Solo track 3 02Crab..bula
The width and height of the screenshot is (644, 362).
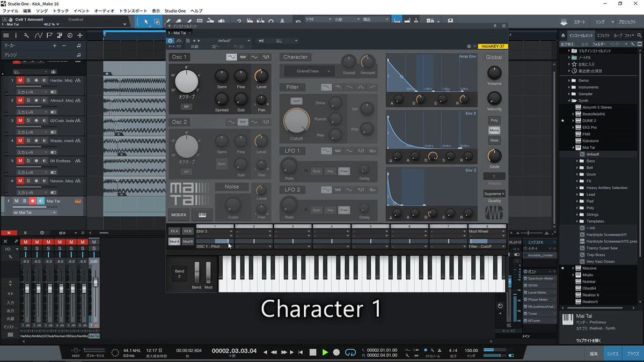click(28, 120)
